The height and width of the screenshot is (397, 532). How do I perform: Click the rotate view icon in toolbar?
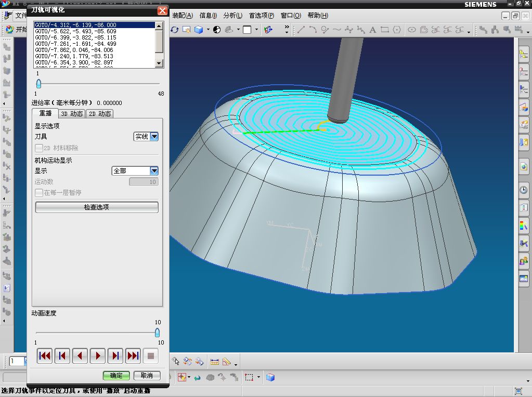click(x=175, y=30)
